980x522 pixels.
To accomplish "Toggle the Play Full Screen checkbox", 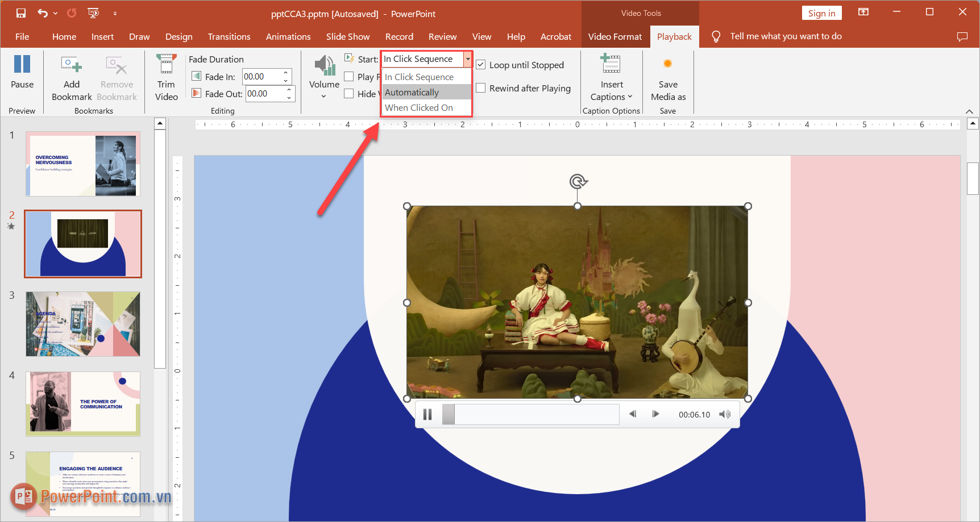I will click(x=349, y=77).
